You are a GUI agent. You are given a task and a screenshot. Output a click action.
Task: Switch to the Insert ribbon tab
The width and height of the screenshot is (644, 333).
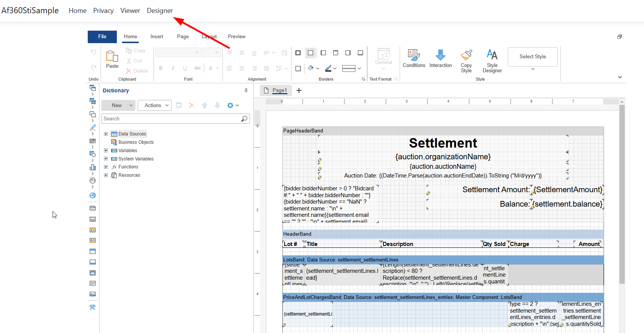tap(157, 37)
